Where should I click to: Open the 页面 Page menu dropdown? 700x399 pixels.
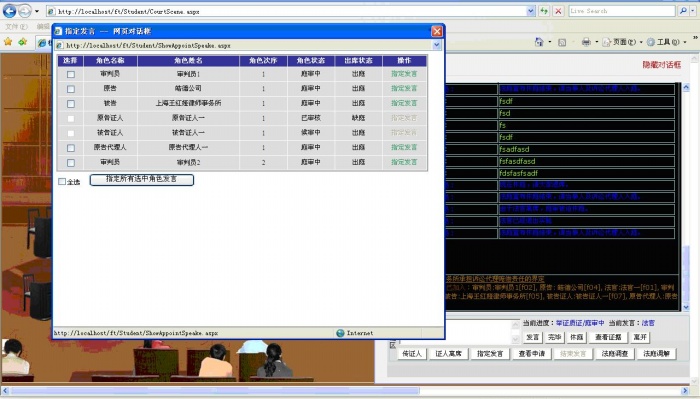pyautogui.click(x=623, y=42)
